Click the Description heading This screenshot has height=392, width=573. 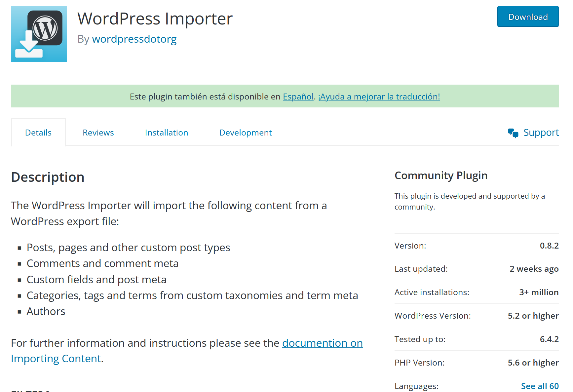point(48,177)
